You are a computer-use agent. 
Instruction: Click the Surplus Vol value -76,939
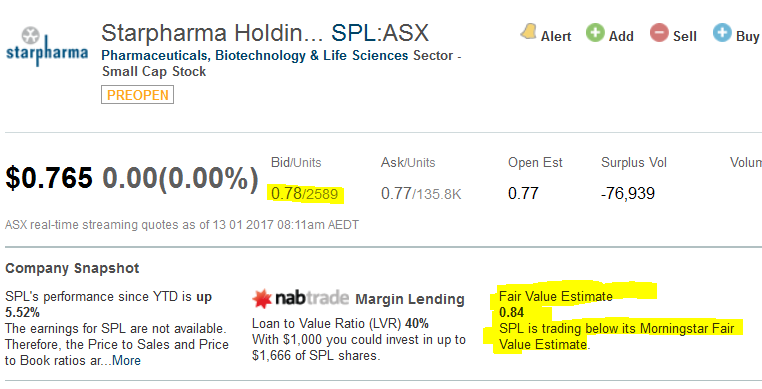coord(628,194)
